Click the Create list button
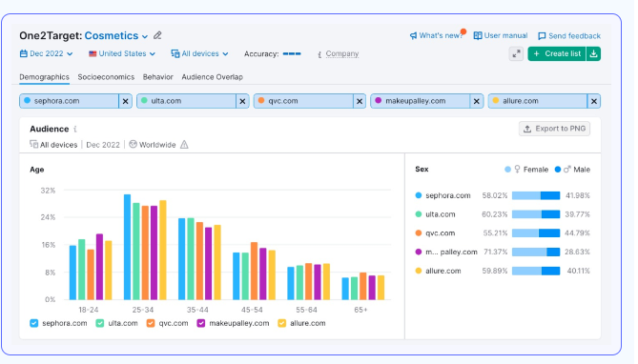638x364 pixels. 557,53
